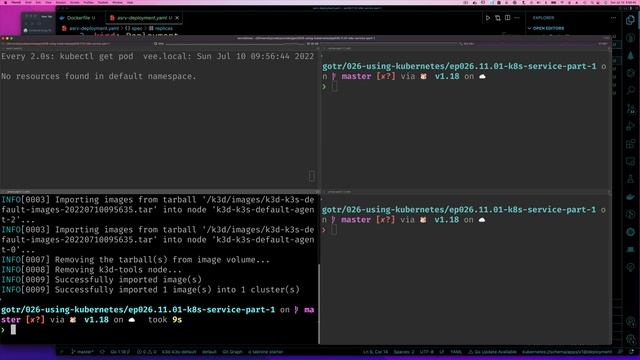Screen dimensions: 640x360
Task: Click Go Update Available in the status bar
Action: point(492,352)
